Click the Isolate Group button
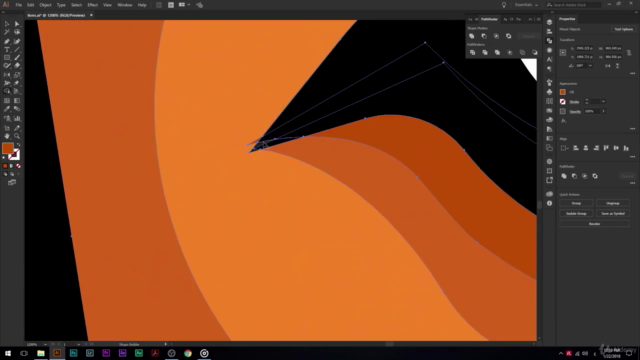This screenshot has height=360, width=640. [x=576, y=213]
